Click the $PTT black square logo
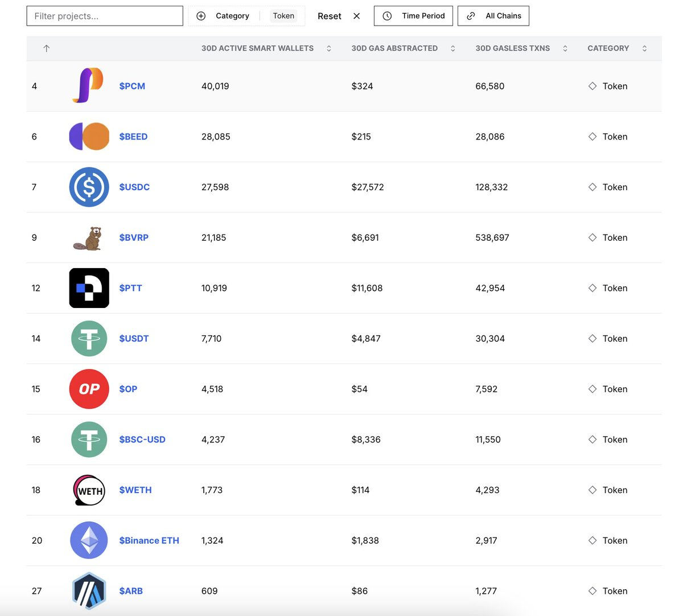683x616 pixels. point(89,288)
